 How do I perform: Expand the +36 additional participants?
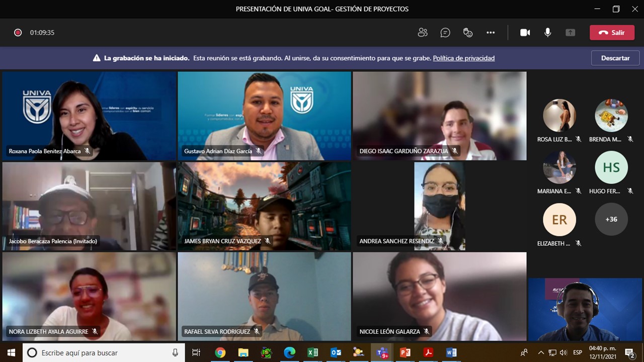pos(611,219)
